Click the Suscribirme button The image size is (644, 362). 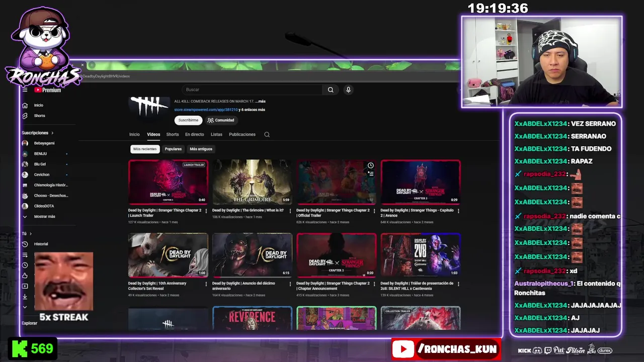pyautogui.click(x=188, y=120)
